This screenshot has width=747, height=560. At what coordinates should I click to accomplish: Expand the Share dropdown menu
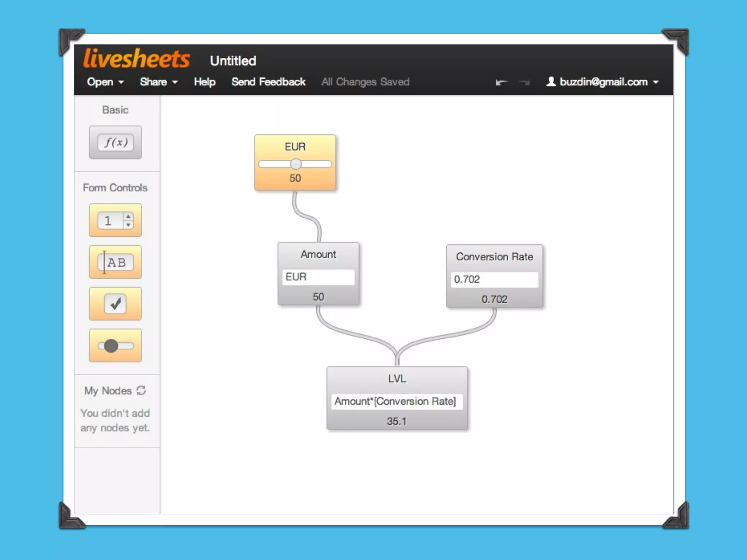click(159, 82)
